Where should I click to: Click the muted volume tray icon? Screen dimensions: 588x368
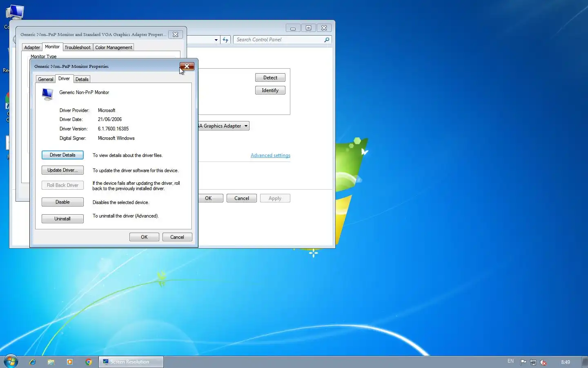click(543, 362)
